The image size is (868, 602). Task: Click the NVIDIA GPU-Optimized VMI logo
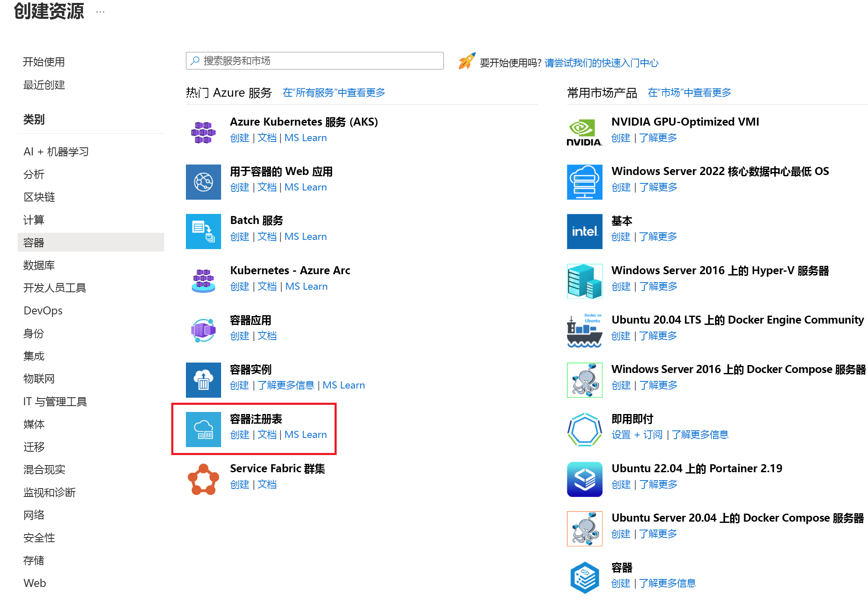click(584, 132)
